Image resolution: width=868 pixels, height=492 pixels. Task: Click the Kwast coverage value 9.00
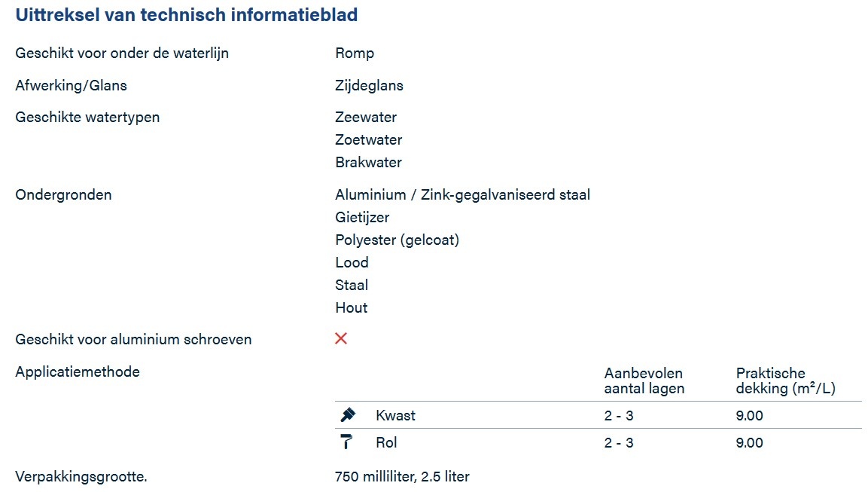pos(750,416)
